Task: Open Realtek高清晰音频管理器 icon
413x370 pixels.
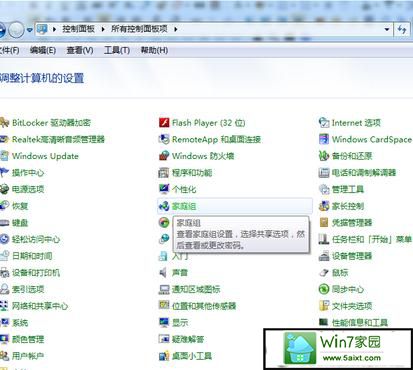Action: pos(4,139)
